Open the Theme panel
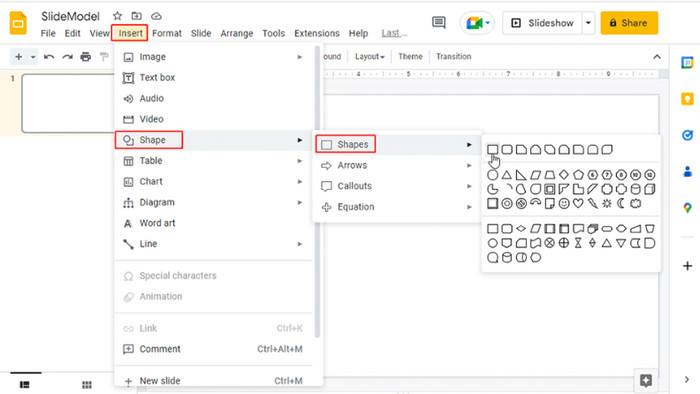The height and width of the screenshot is (394, 700). [410, 57]
